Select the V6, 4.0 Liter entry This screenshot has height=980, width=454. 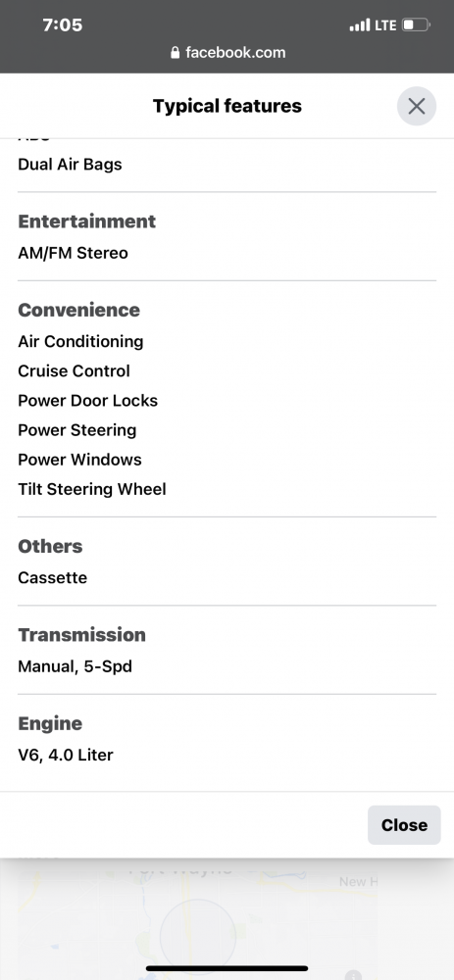click(x=66, y=755)
